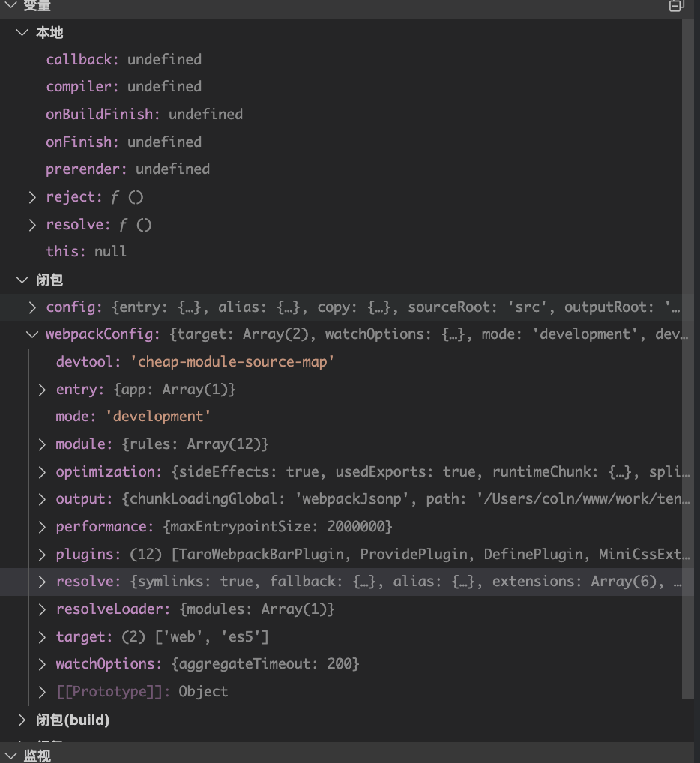
Task: Expand the module rules node
Action: [42, 444]
